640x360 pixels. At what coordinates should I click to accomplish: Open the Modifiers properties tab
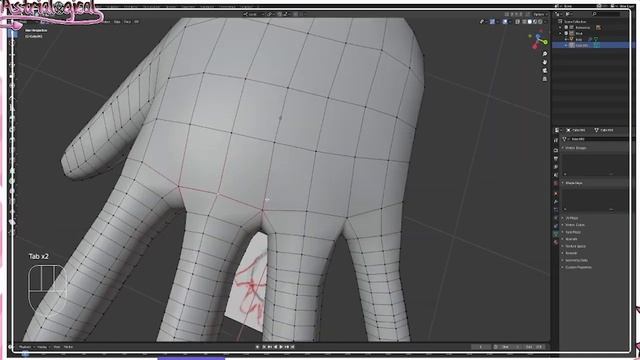coord(556,202)
